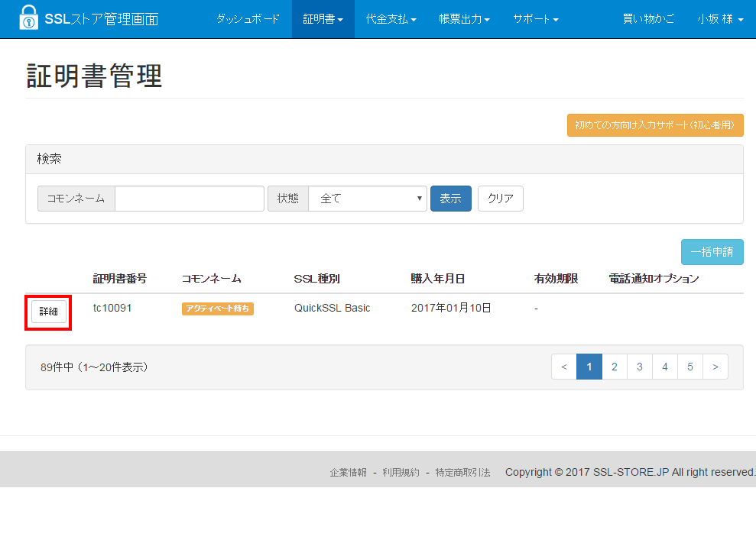This screenshot has height=543, width=756.
Task: Expand the 証明書 navbar dropdown
Action: [x=323, y=19]
